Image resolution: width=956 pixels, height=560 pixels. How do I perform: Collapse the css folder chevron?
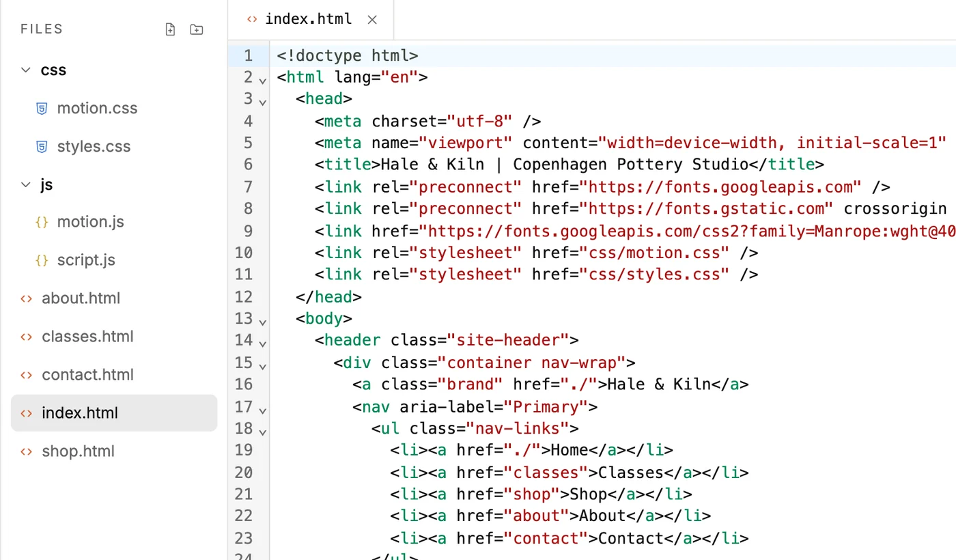(26, 70)
